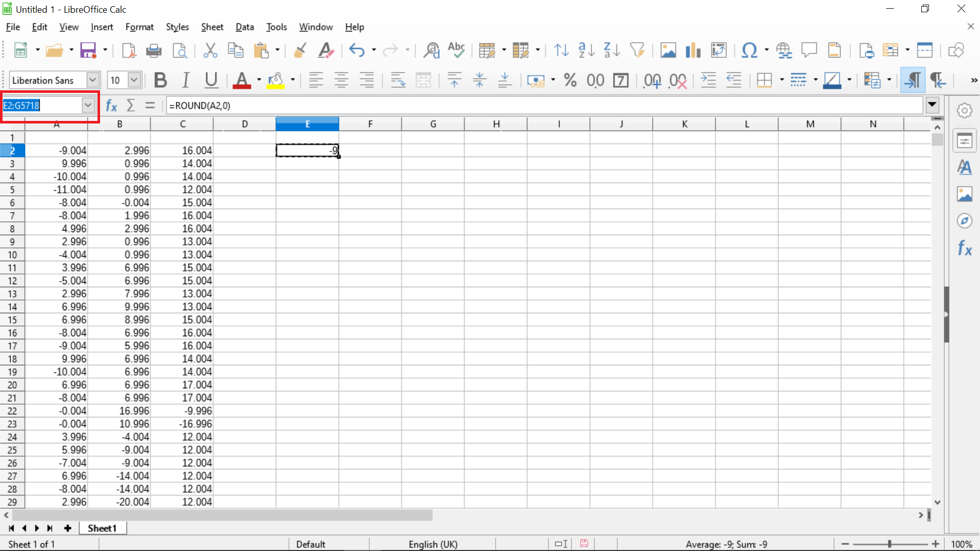Click the zoom slider handle in status bar
Image resolution: width=980 pixels, height=551 pixels.
point(890,544)
